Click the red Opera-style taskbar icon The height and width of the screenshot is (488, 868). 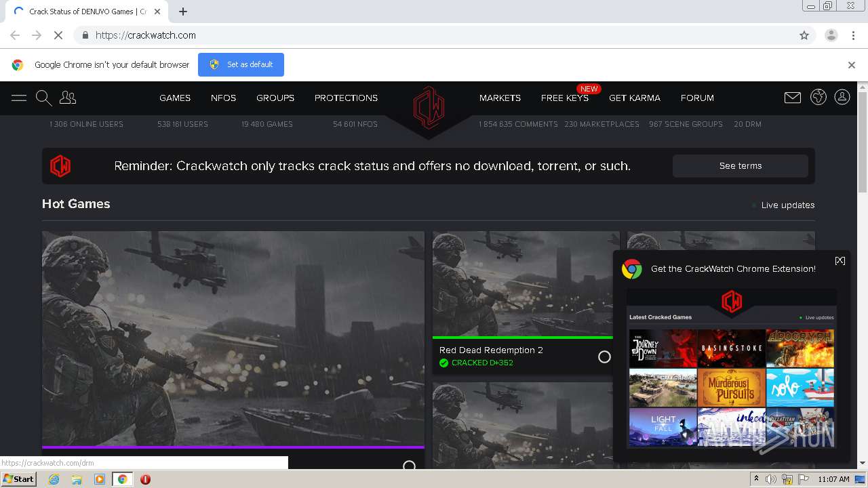click(145, 479)
